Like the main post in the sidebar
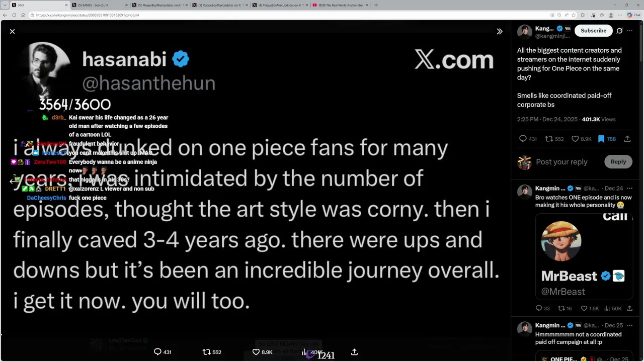Image resolution: width=644 pixels, height=362 pixels. pyautogui.click(x=575, y=139)
